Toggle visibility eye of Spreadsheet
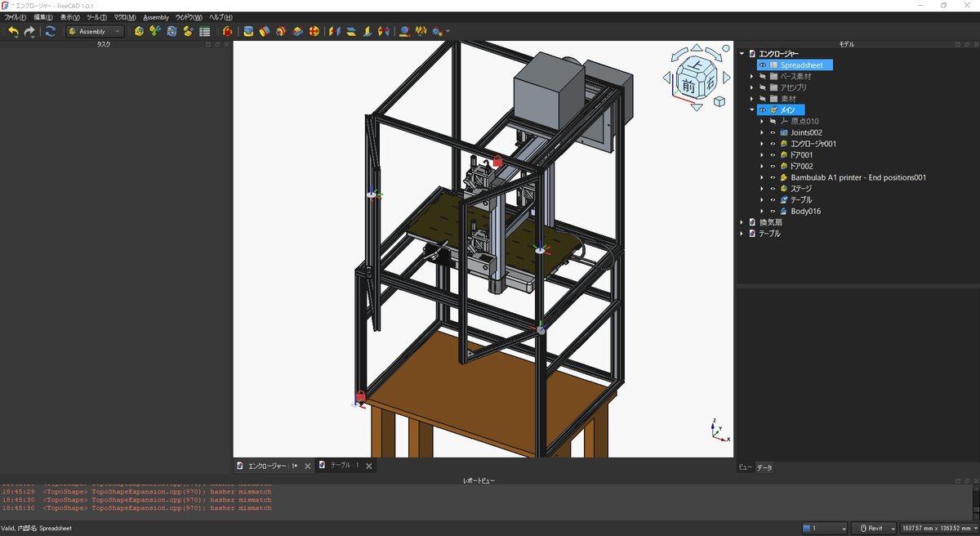The width and height of the screenshot is (980, 536). pos(762,65)
